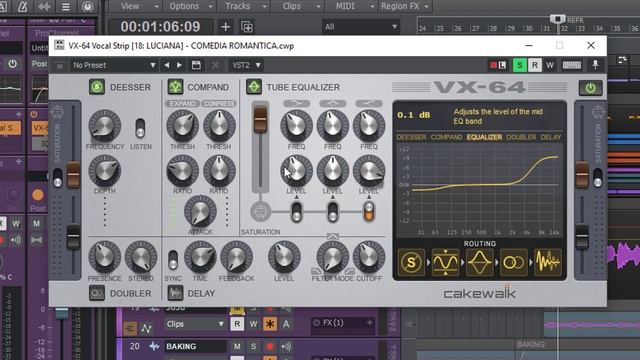Screen dimensions: 640x360
Task: Save preset with the floppy disk icon
Action: (x=196, y=65)
